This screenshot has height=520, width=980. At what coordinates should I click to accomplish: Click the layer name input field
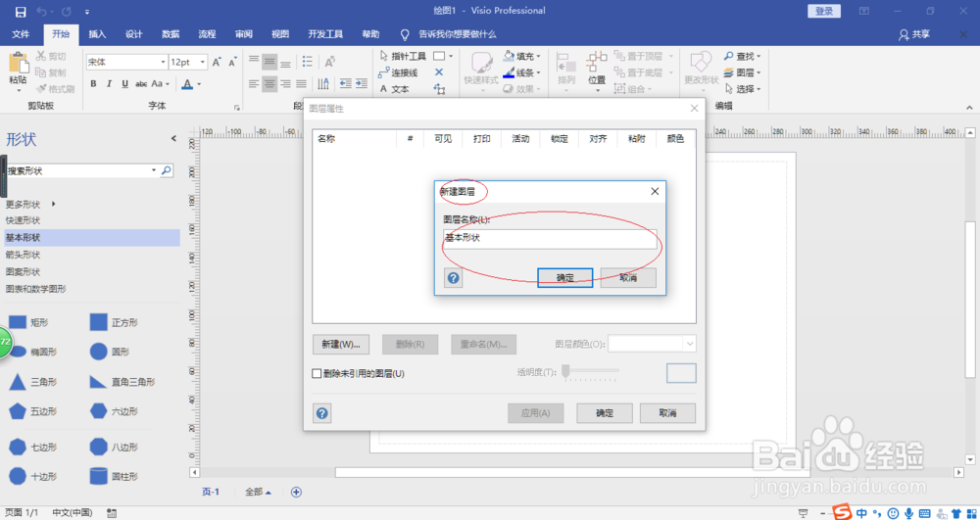tap(550, 239)
